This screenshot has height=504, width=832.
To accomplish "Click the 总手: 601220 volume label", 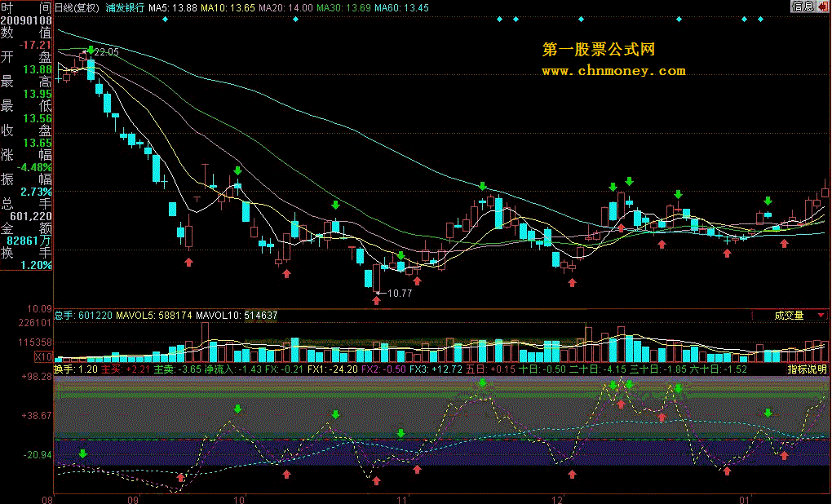I will click(x=83, y=316).
